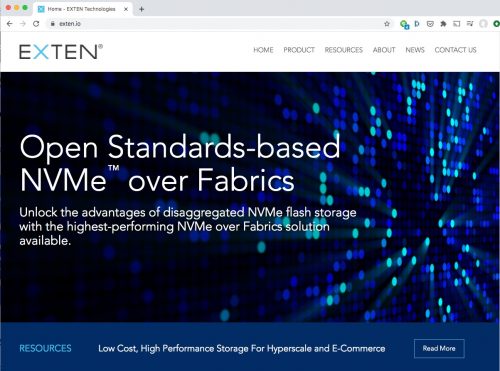
Task: Click the Unlock the advantages paragraph text
Action: click(188, 227)
